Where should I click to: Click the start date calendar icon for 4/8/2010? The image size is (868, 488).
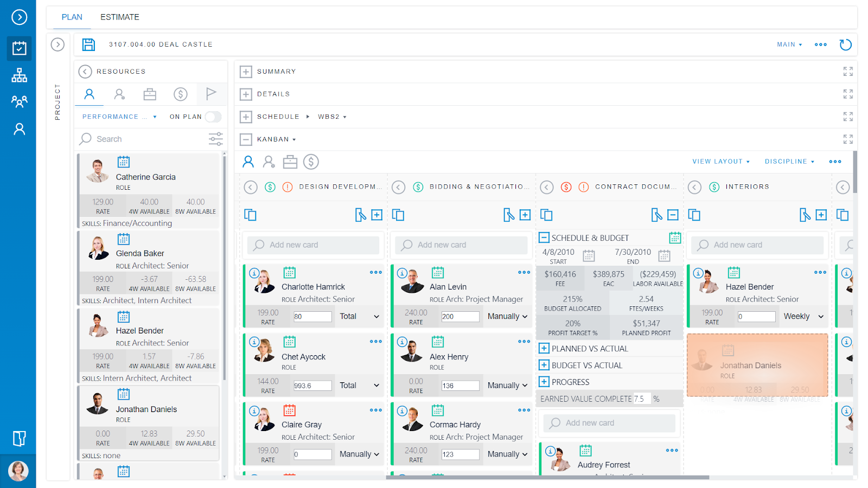[589, 255]
